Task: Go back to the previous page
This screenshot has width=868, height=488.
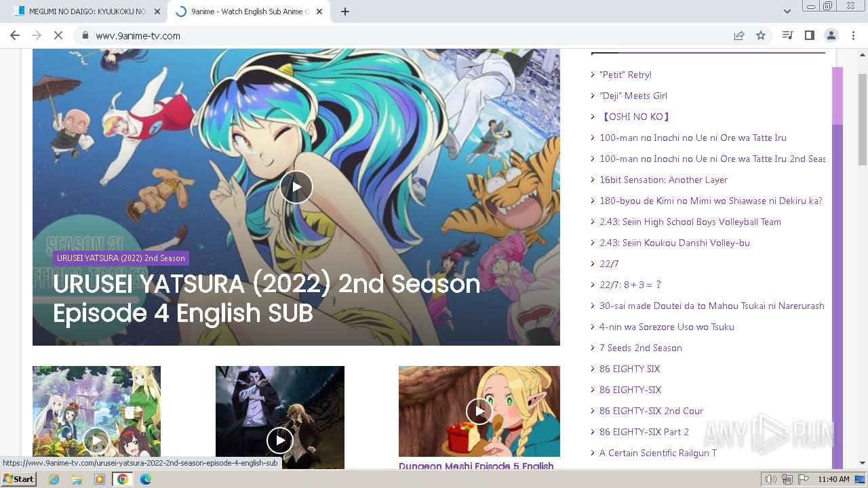Action: pos(15,35)
